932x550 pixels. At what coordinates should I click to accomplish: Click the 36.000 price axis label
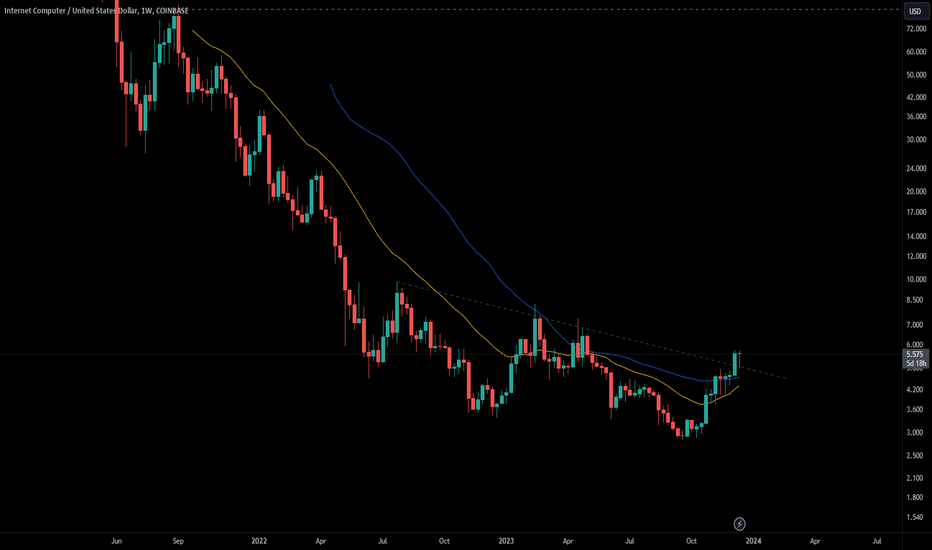click(x=916, y=117)
